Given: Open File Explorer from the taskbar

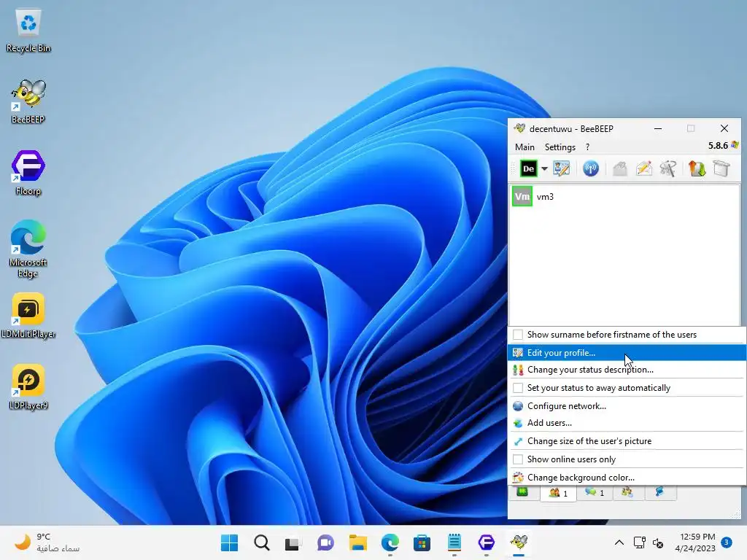Looking at the screenshot, I should pyautogui.click(x=357, y=542).
